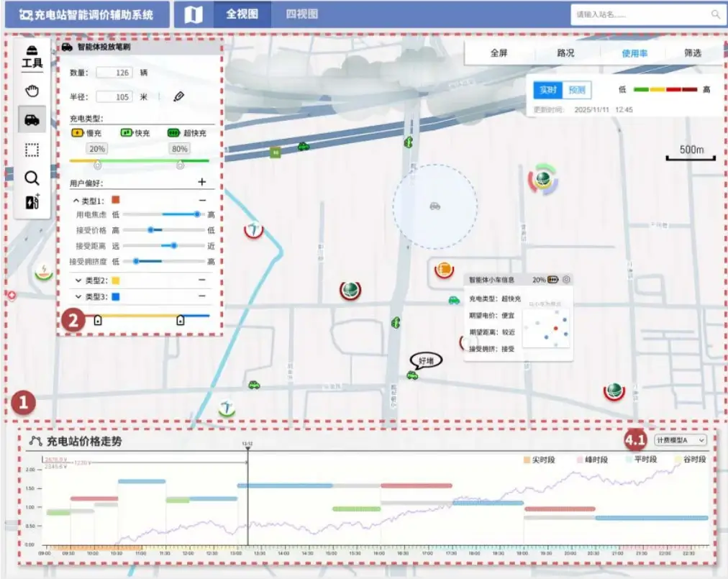Click the gray car inside the dashed circle

[435, 206]
